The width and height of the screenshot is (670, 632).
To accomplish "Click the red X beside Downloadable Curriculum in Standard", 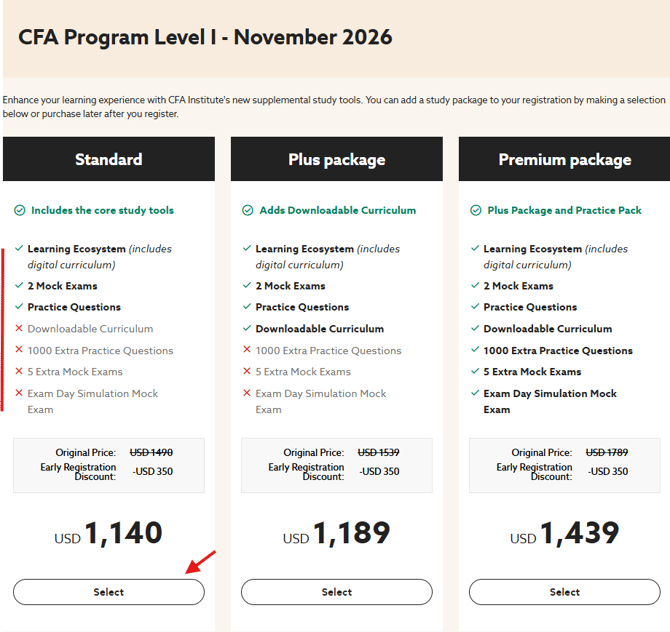I will click(x=19, y=329).
